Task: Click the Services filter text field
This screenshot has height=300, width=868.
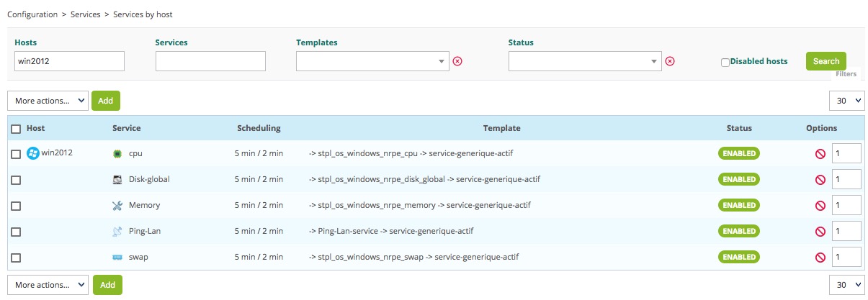Action: tap(210, 61)
